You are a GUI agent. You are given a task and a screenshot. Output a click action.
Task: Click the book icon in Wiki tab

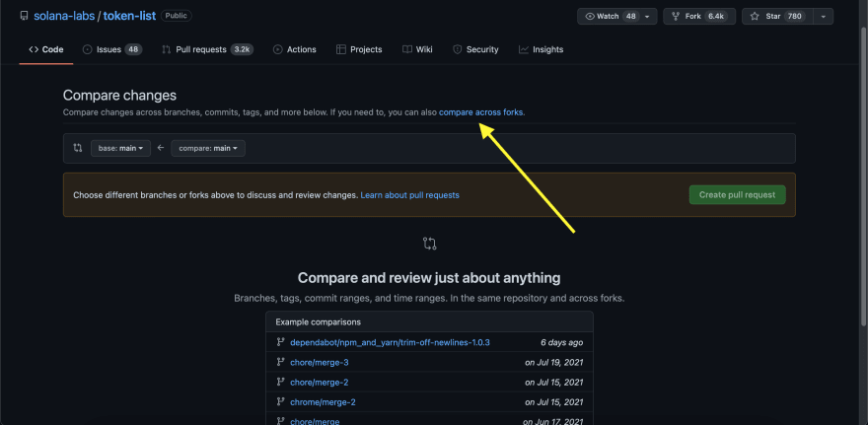tap(407, 50)
